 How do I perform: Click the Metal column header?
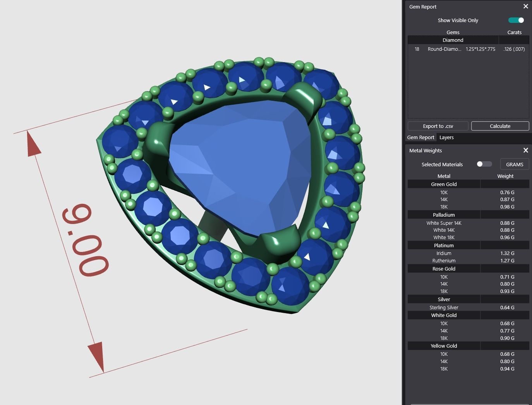click(x=444, y=176)
